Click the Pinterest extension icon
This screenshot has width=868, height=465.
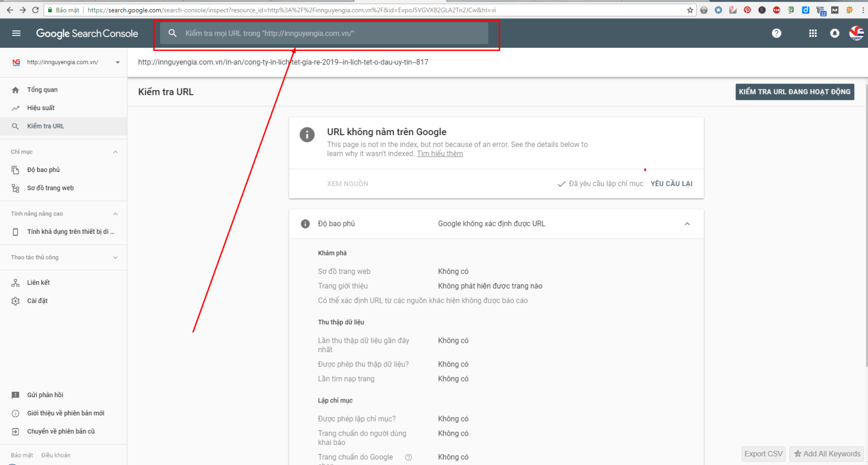click(x=747, y=10)
